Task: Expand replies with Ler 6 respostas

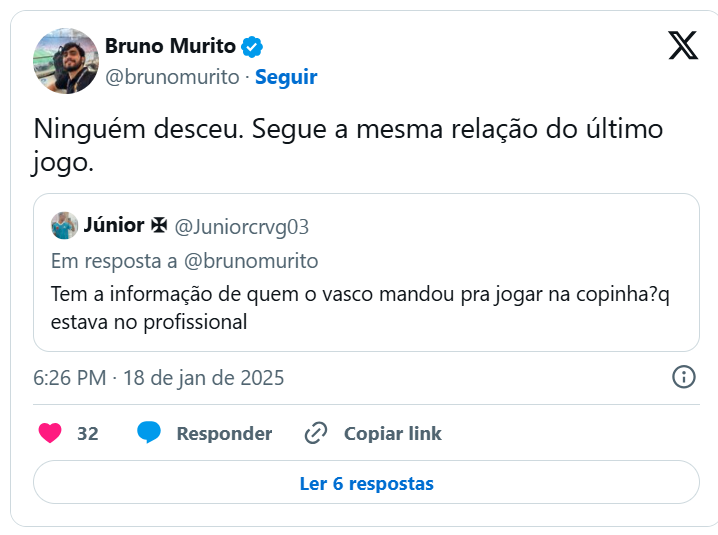Action: coord(366,483)
